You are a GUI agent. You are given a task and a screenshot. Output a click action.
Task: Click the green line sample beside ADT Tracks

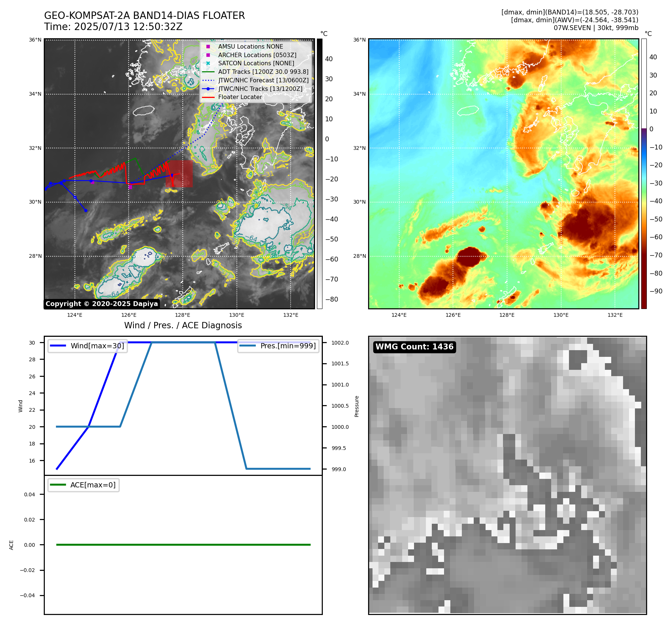click(x=208, y=72)
